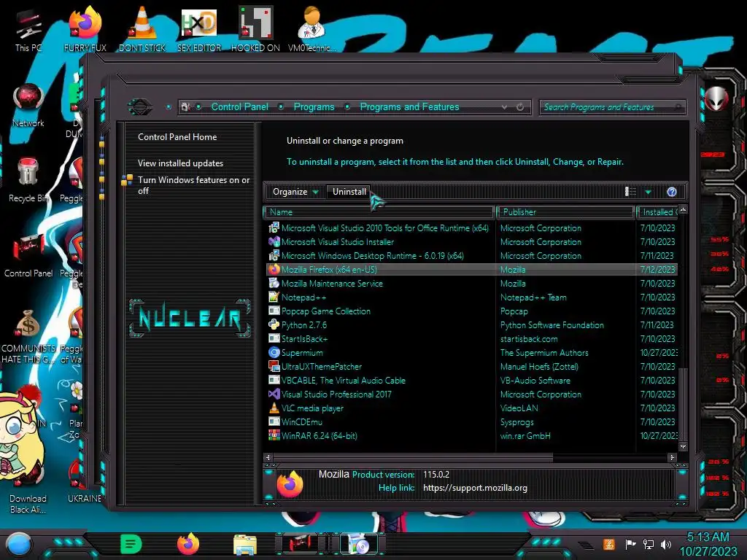Expand the address bar history dropdown
The width and height of the screenshot is (747, 560).
point(504,107)
